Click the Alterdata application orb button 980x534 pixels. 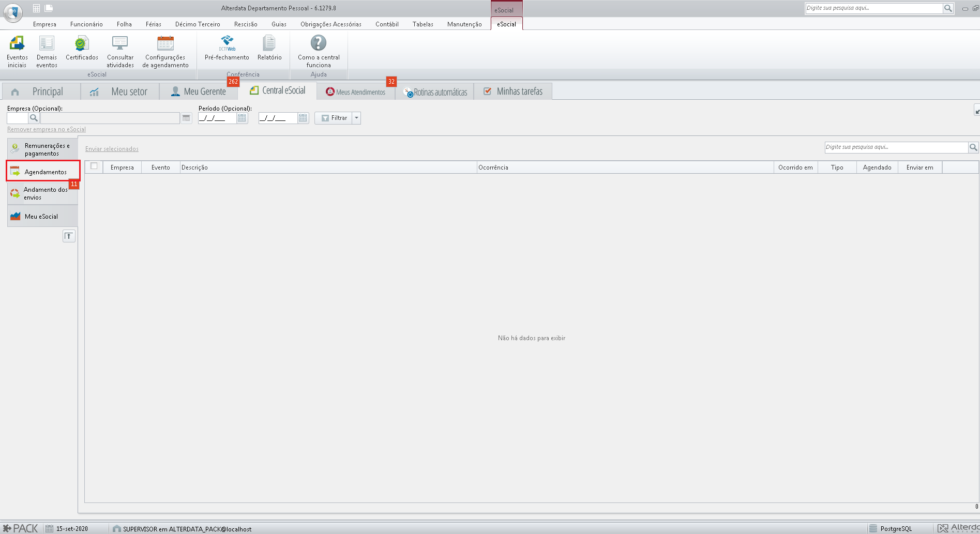tap(13, 12)
